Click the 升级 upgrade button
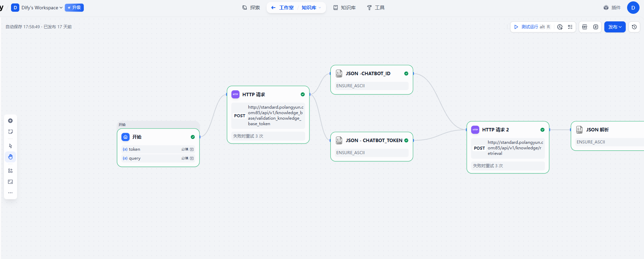Image resolution: width=644 pixels, height=259 pixels. (x=74, y=8)
